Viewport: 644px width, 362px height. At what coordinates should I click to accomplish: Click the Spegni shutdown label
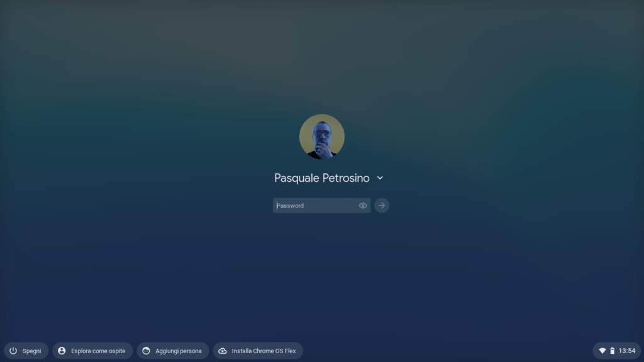[31, 351]
